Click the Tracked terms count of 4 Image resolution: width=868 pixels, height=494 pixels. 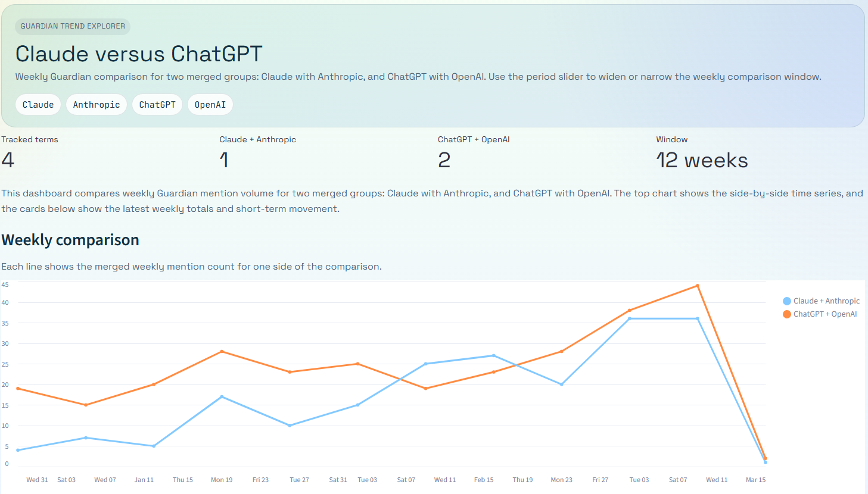(x=8, y=160)
